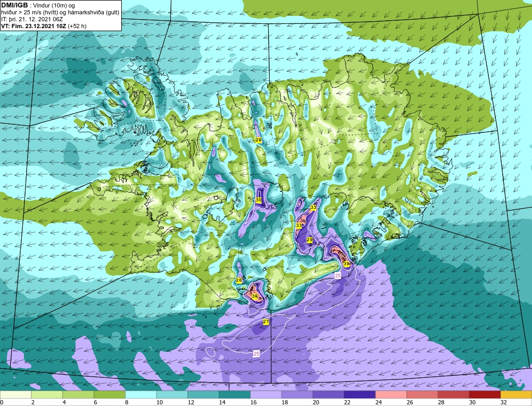Click the salmon 26–28 legend swatch
532x406 pixels.
[422, 395]
